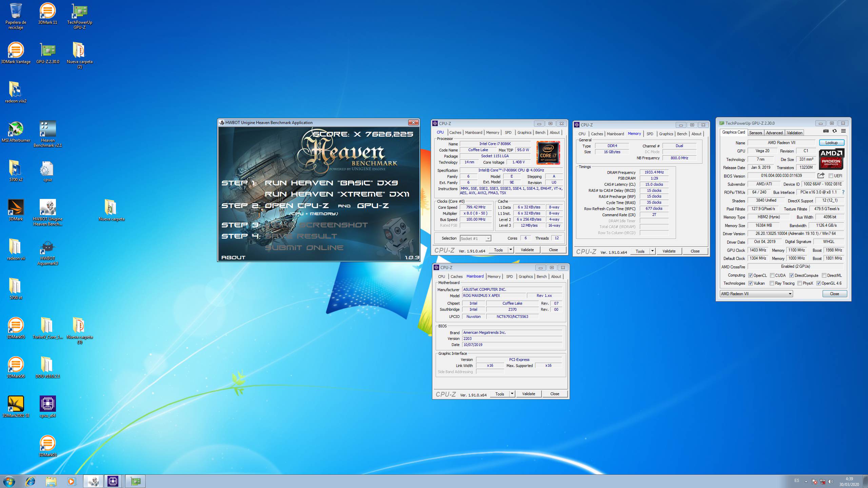Click Run Heaven "Xtreme" DX11 in HWBOT Heaven
Image resolution: width=868 pixels, height=488 pixels.
pyautogui.click(x=337, y=194)
